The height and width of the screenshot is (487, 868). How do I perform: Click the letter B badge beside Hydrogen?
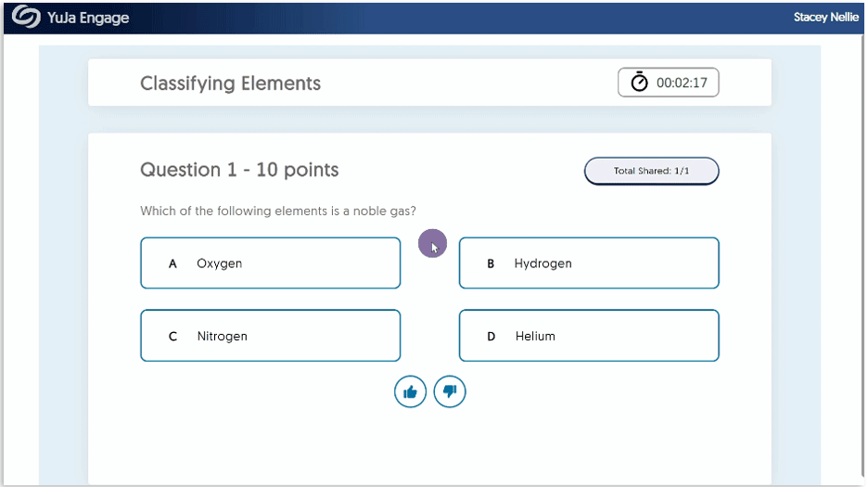(491, 263)
